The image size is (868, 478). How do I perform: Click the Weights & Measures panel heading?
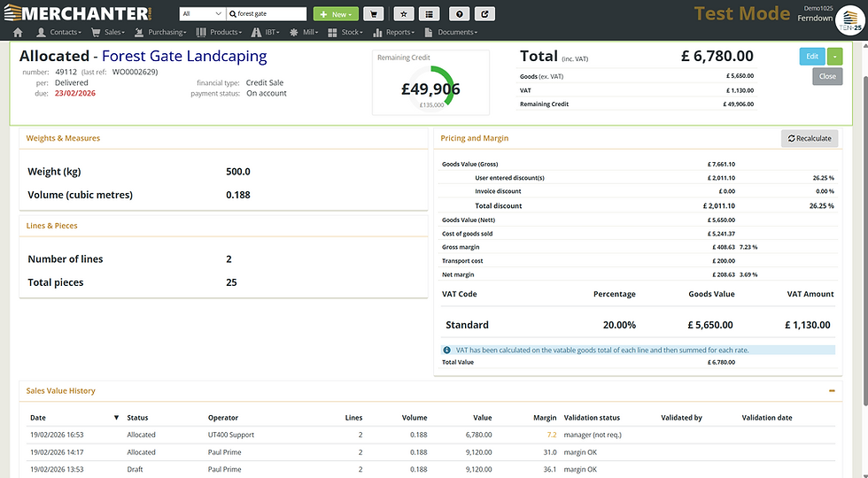63,138
